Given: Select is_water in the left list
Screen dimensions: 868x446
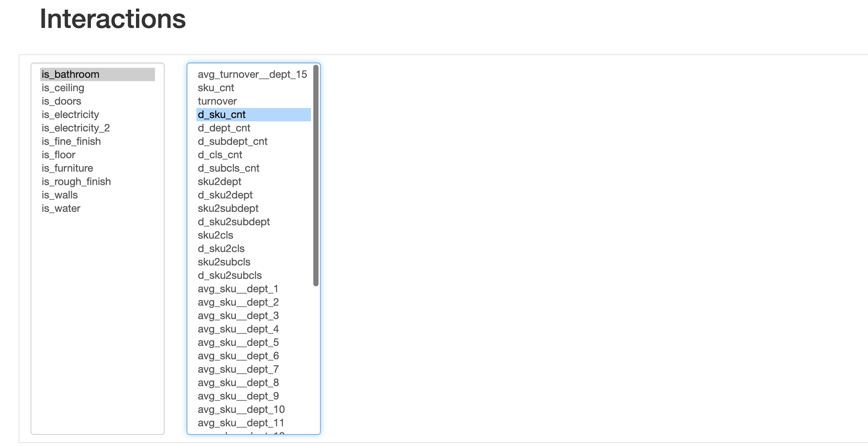Looking at the screenshot, I should (x=61, y=208).
